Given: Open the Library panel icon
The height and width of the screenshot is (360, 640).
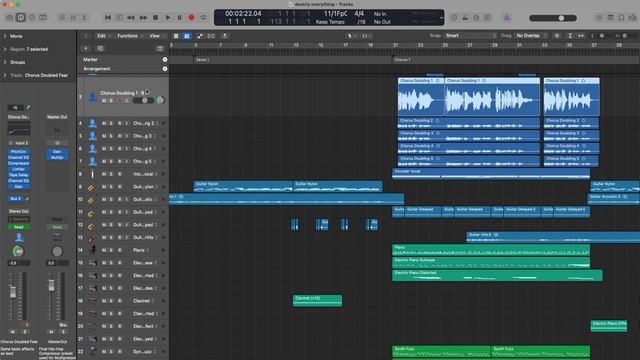Looking at the screenshot, I should click(x=9, y=18).
